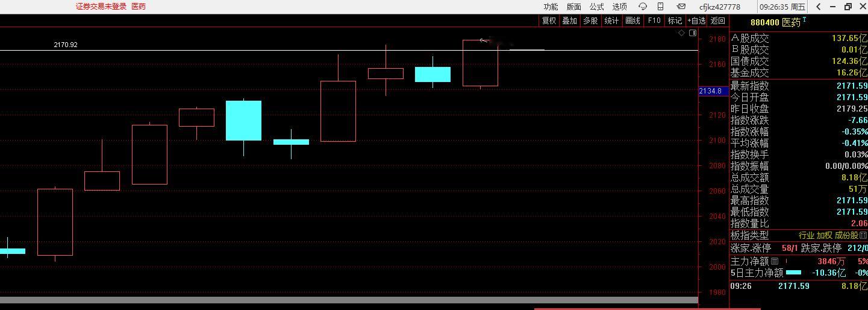The height and width of the screenshot is (310, 868).
Task: Select the 画线 drawing tool button
Action: (632, 21)
